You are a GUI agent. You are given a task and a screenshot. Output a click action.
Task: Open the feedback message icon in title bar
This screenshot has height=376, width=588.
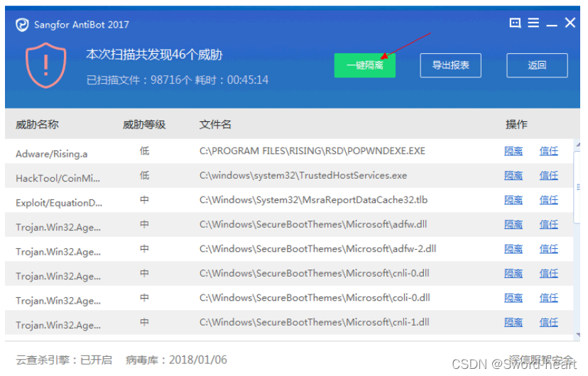pos(515,23)
